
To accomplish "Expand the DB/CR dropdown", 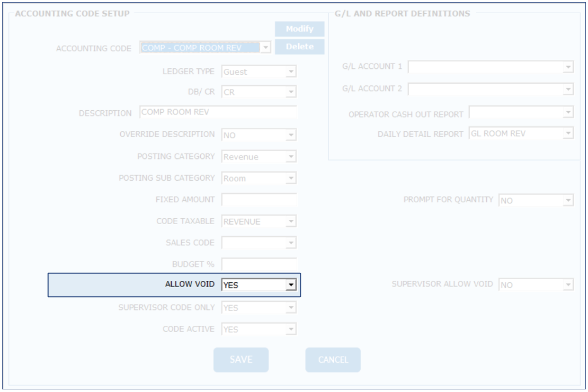I will [x=290, y=92].
